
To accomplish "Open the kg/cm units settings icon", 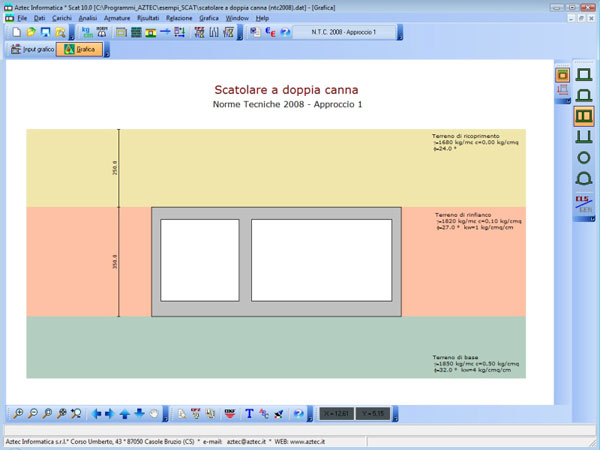I will (x=87, y=33).
